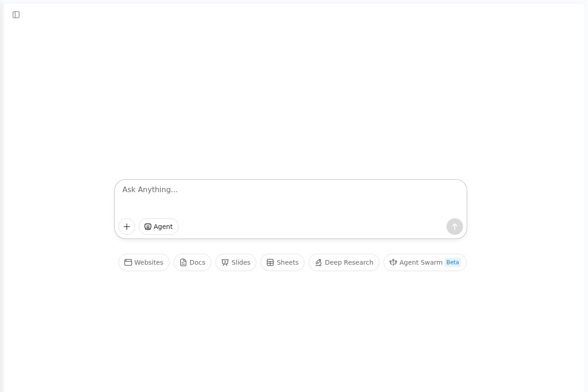
Task: Choose the Docs label
Action: tap(198, 262)
